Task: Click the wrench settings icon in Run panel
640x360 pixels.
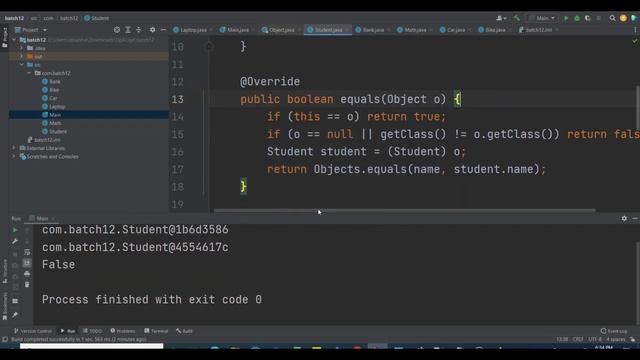Action: [x=15, y=241]
